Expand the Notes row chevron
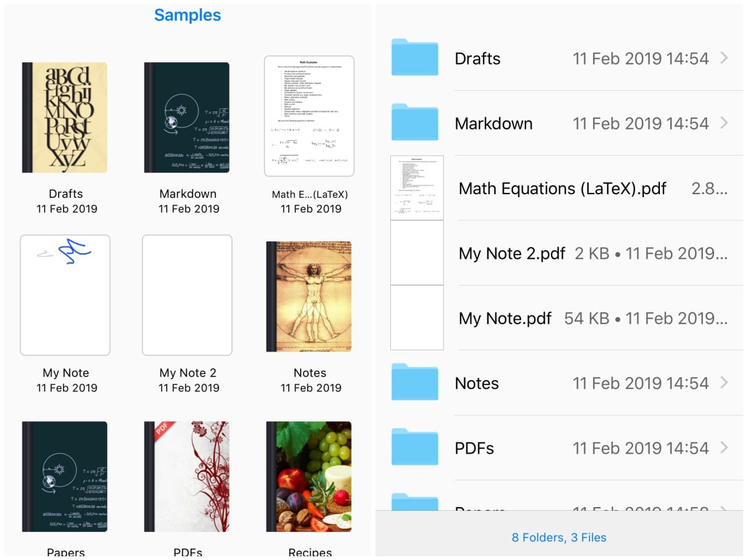This screenshot has width=747, height=560. 724,383
